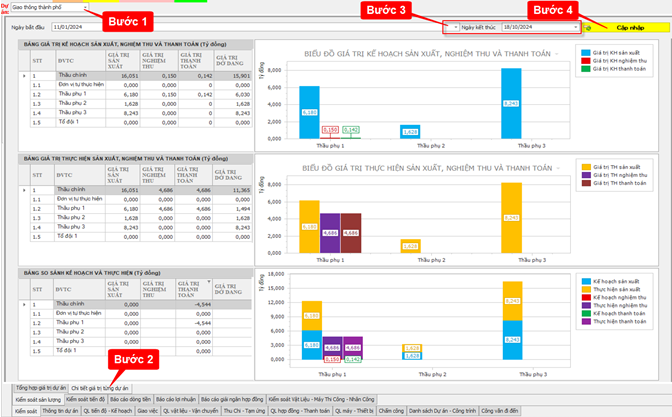Switch to Chi tiết giá trị từng dự án tab

(101, 386)
